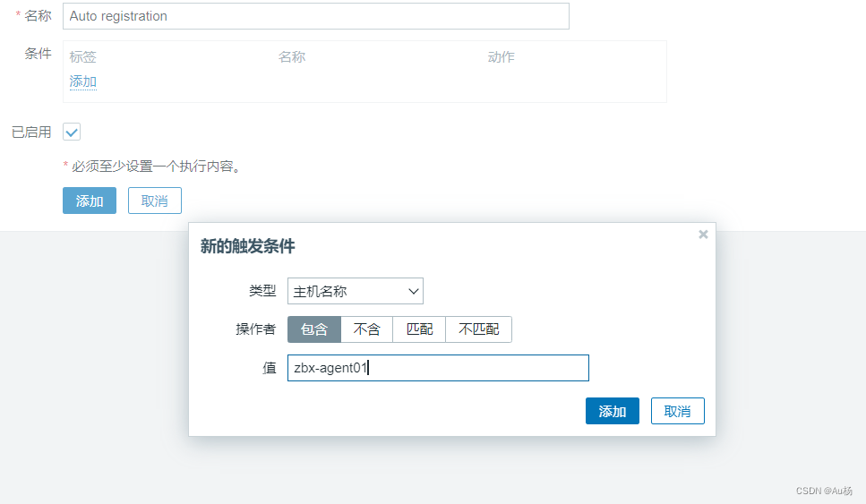Select the 不含 operator option

[x=366, y=329]
